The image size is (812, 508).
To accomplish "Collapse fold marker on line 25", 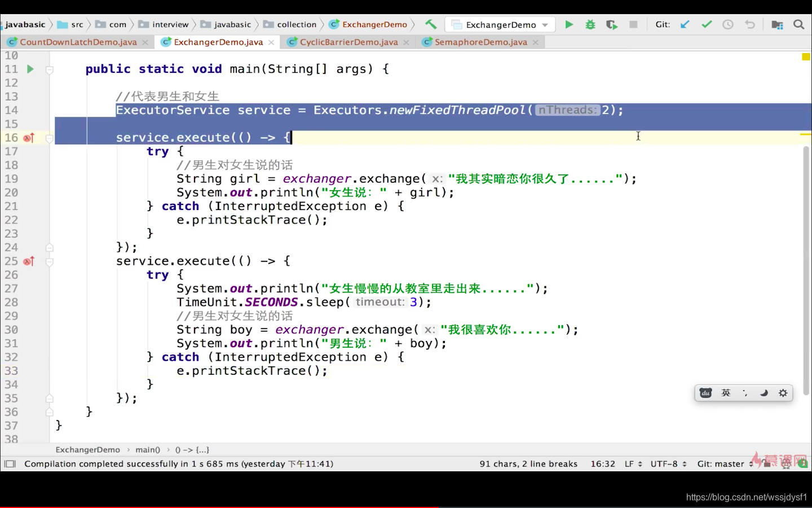I will (50, 262).
